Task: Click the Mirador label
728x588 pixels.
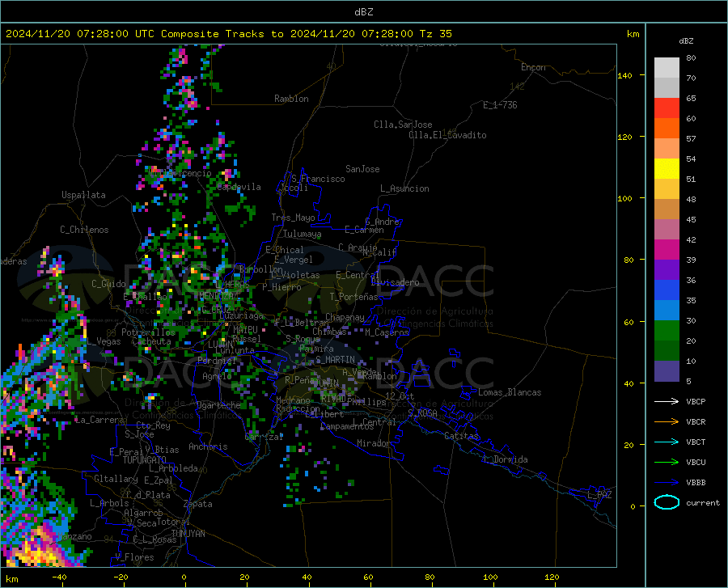Action: pos(374,443)
